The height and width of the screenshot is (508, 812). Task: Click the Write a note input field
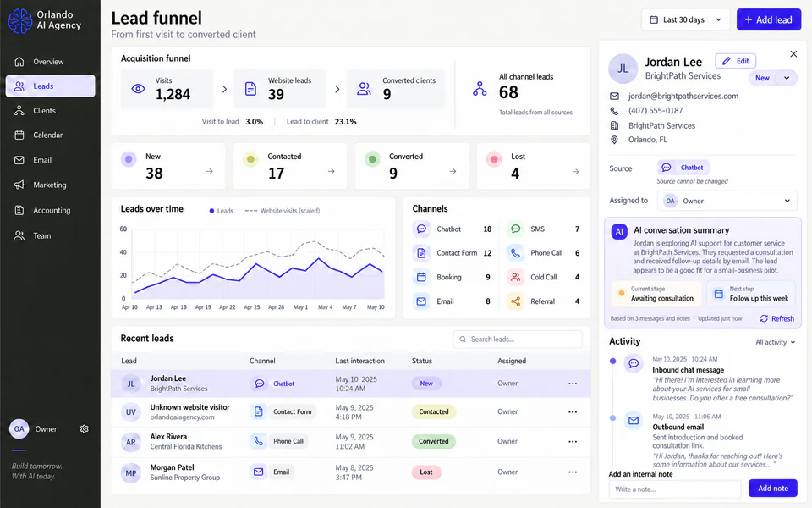click(x=675, y=489)
